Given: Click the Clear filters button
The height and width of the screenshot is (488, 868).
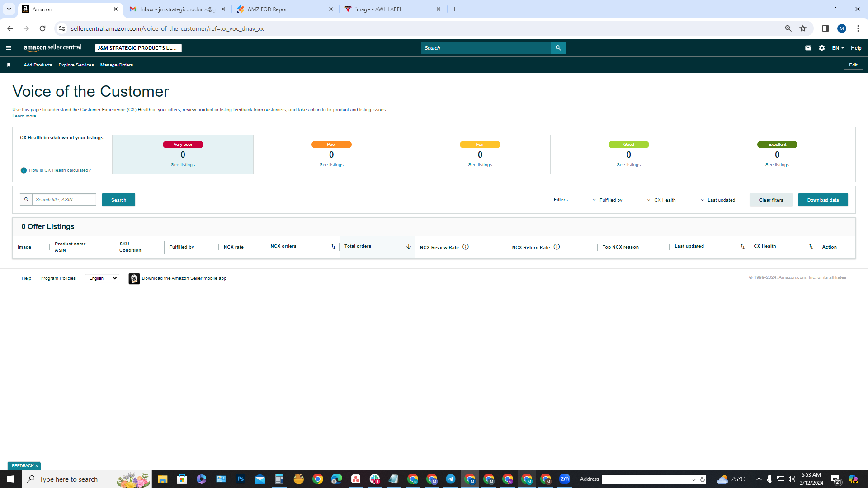Looking at the screenshot, I should pyautogui.click(x=771, y=200).
